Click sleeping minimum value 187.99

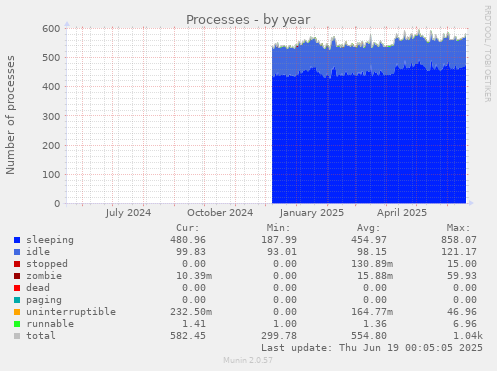[279, 240]
